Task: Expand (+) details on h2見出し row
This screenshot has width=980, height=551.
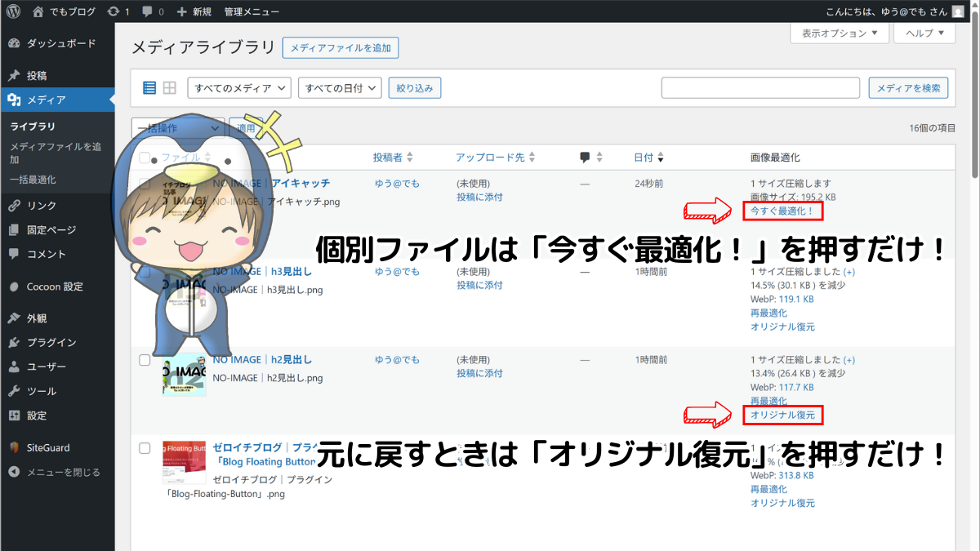Action: [849, 359]
